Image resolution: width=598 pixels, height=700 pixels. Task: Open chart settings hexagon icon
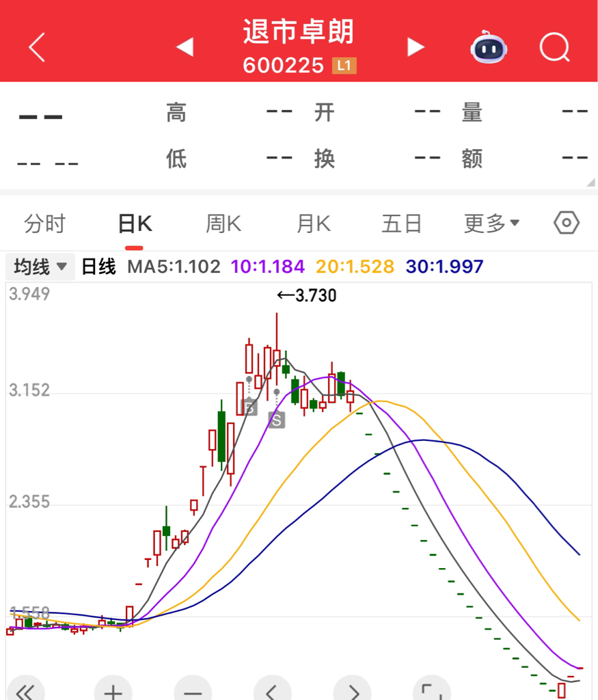click(567, 223)
